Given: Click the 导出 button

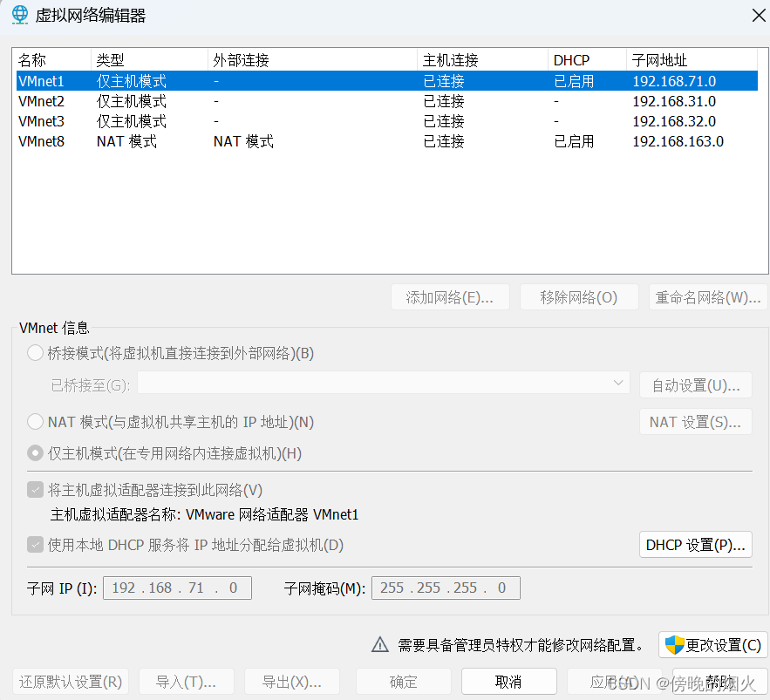Looking at the screenshot, I should tap(291, 681).
